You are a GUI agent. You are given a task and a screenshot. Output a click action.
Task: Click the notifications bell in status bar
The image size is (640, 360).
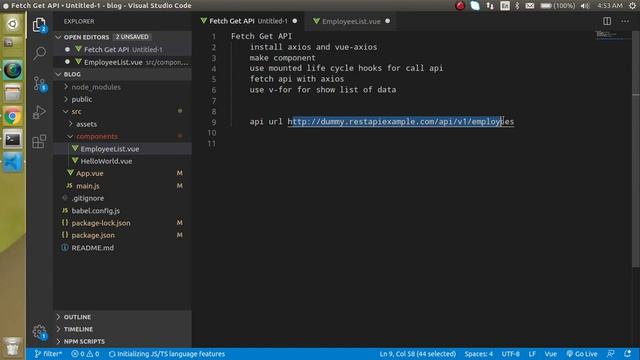click(x=627, y=354)
